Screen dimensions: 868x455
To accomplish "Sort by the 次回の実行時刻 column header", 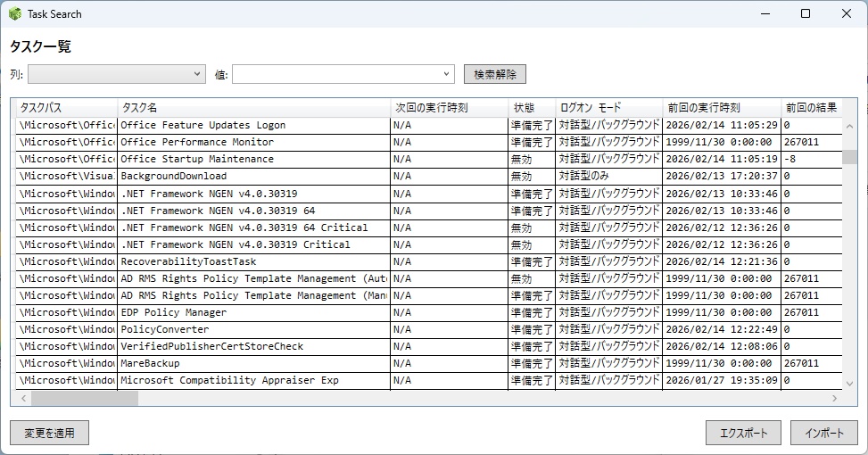I will [449, 107].
